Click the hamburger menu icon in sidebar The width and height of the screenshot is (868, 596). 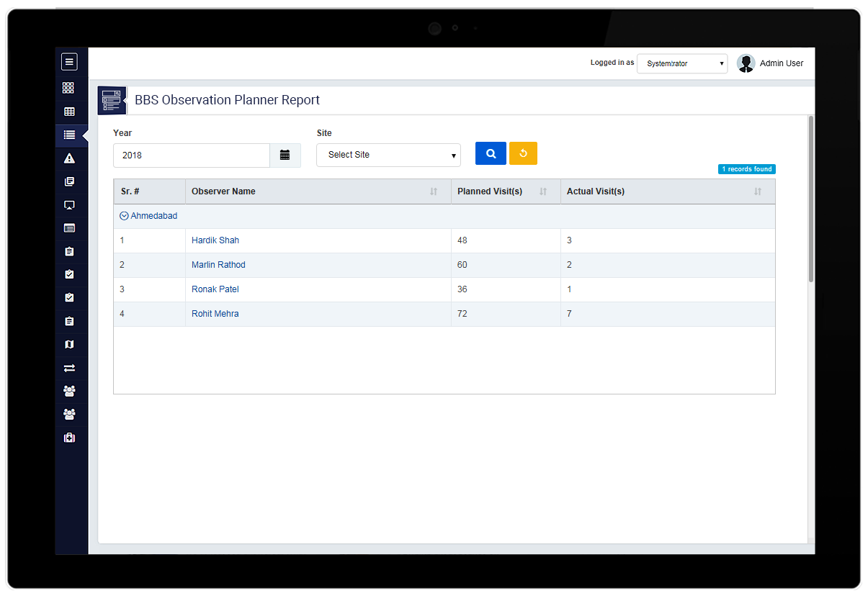[69, 62]
